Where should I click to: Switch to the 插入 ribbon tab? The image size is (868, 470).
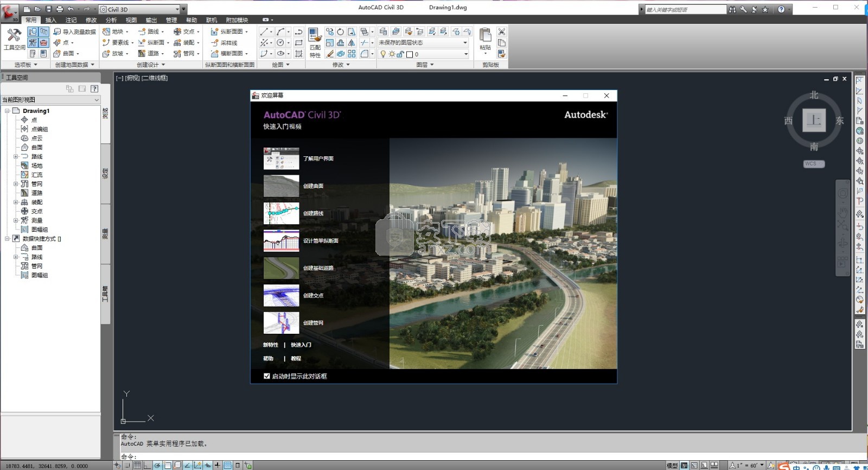pyautogui.click(x=50, y=20)
